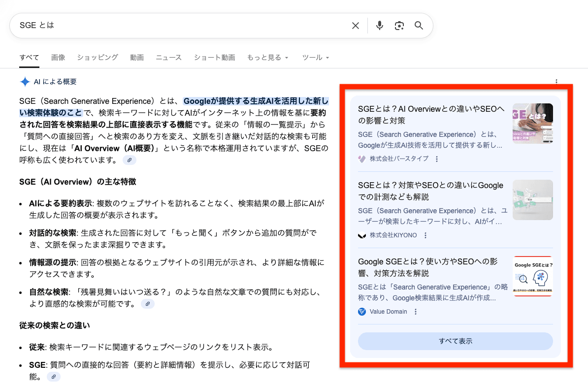Viewport: 588px width, 388px height.
Task: Switch to the 画像 tab
Action: pyautogui.click(x=58, y=57)
